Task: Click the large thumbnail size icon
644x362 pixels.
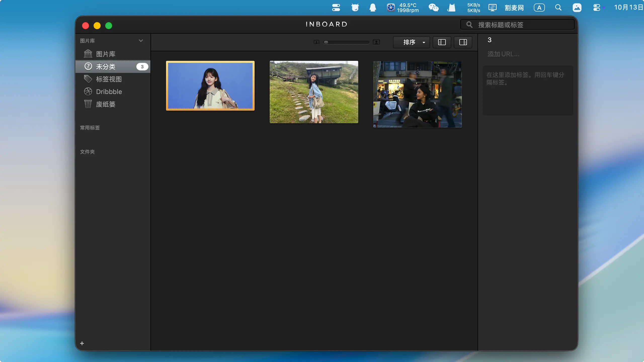Action: pyautogui.click(x=376, y=42)
